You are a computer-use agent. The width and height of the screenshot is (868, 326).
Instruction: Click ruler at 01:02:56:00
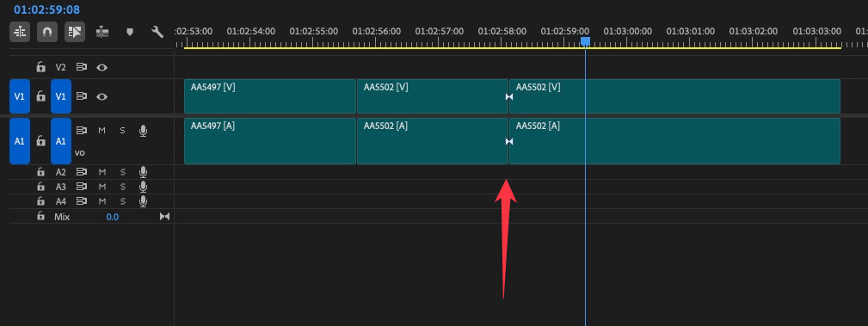[x=377, y=32]
